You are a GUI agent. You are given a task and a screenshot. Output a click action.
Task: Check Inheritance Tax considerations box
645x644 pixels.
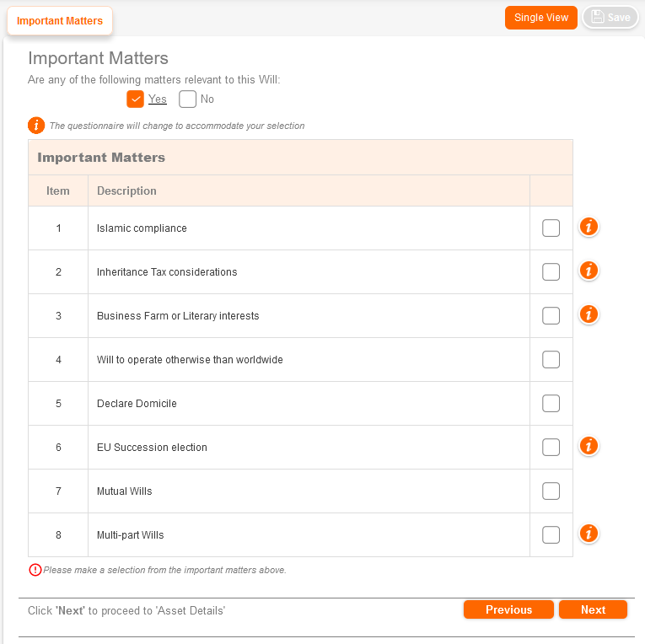pyautogui.click(x=551, y=272)
